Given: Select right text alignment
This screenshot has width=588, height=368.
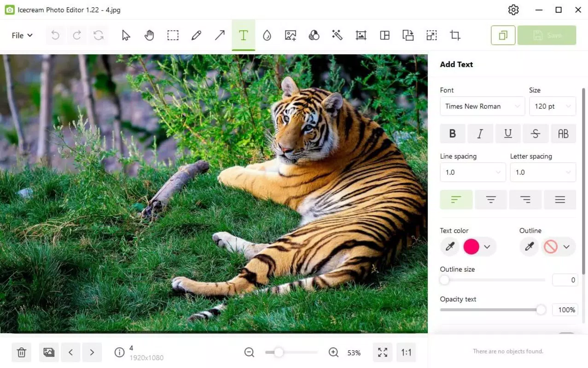Looking at the screenshot, I should (x=525, y=200).
